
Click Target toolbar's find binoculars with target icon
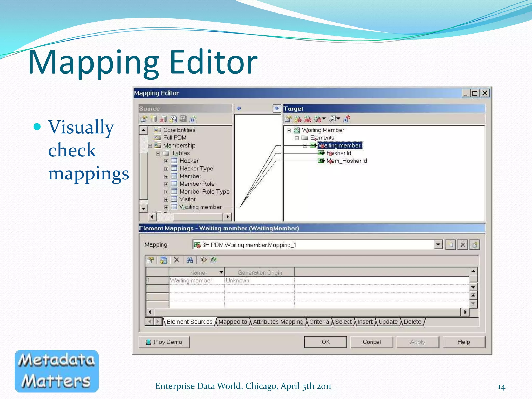click(347, 119)
